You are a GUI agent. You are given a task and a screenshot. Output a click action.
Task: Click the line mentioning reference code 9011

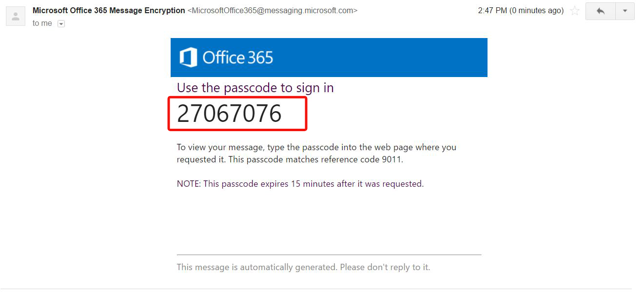point(290,159)
